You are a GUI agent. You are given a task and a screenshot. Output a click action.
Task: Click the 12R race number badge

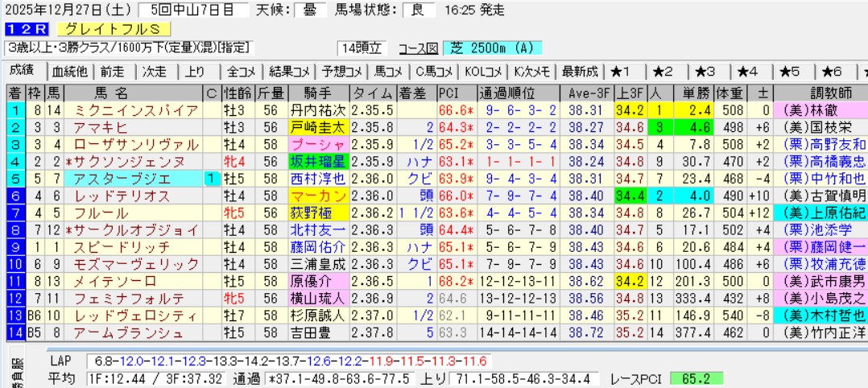pyautogui.click(x=21, y=30)
